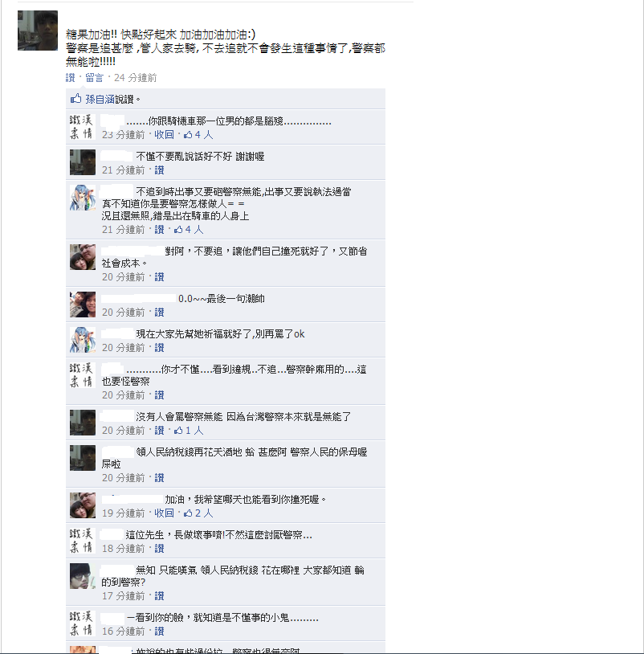Click the couple photo avatar beside 對阿，不要追
This screenshot has height=654, width=644.
tap(83, 257)
